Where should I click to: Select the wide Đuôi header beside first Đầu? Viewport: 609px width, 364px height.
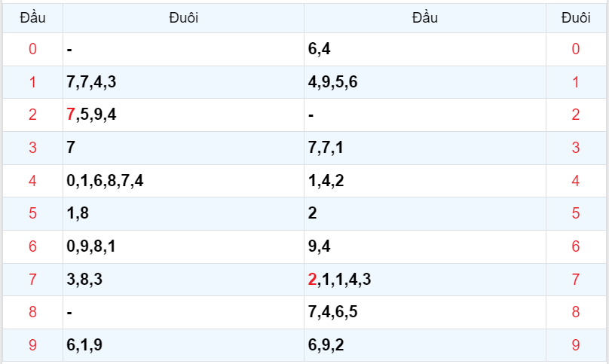(x=183, y=17)
